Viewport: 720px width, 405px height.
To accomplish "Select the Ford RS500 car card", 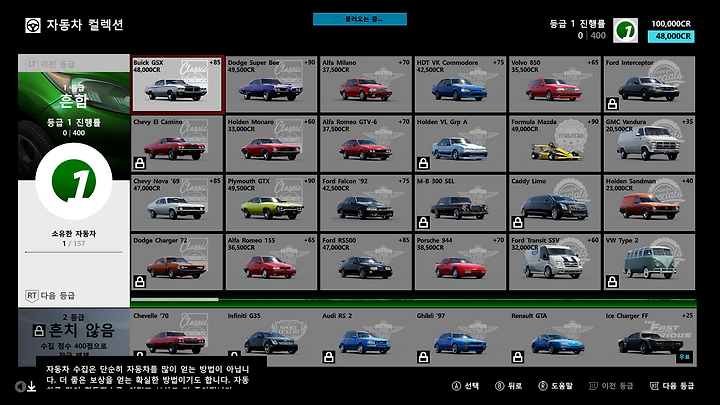I will (x=366, y=263).
